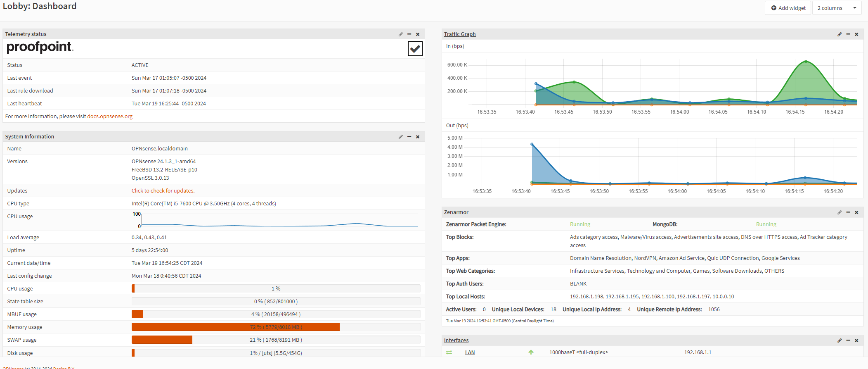Minimize the Zenarmor widget

click(x=848, y=212)
